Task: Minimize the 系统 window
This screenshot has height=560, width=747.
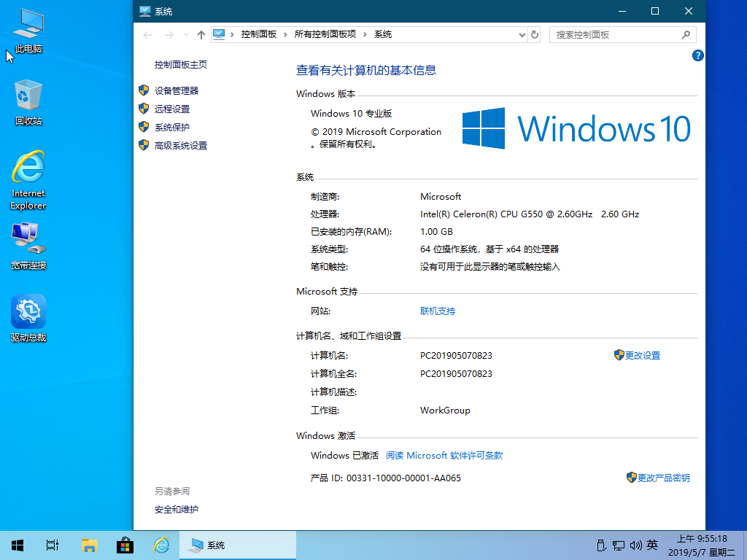Action: (622, 11)
